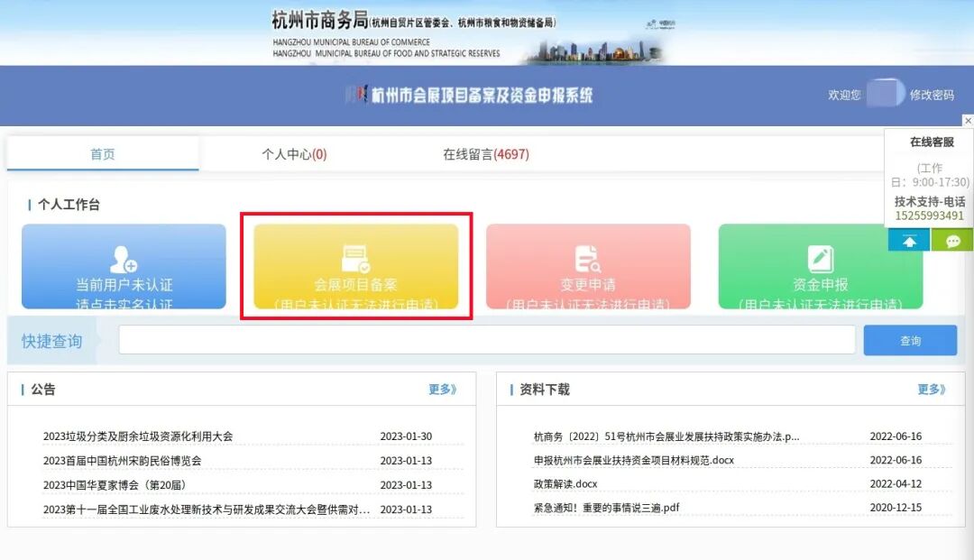Click the red 变更申请 change application icon

tap(589, 268)
